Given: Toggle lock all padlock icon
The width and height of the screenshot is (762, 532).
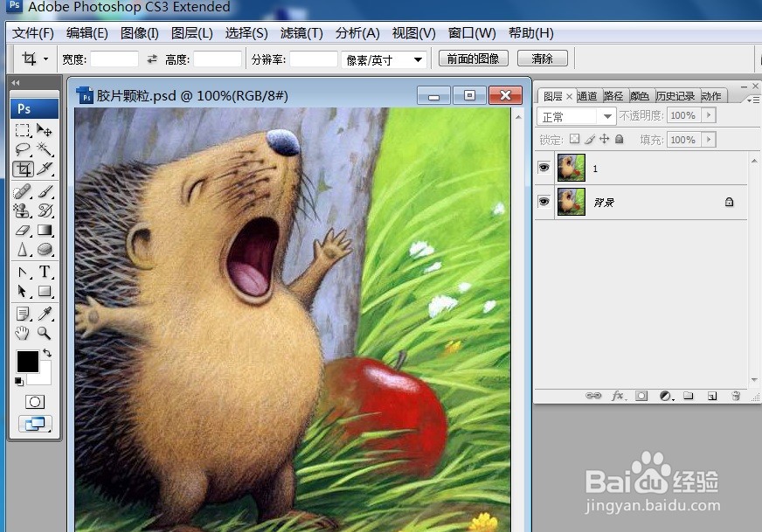Looking at the screenshot, I should pos(619,140).
